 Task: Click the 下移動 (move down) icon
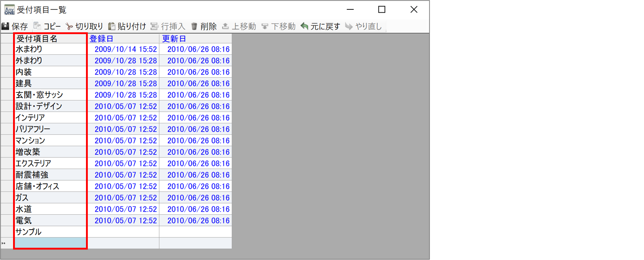coord(265,26)
